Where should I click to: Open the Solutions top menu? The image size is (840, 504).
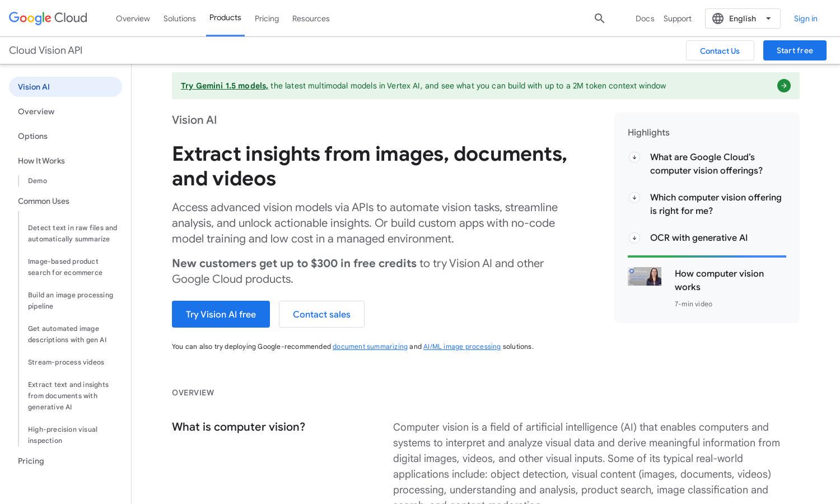point(180,18)
